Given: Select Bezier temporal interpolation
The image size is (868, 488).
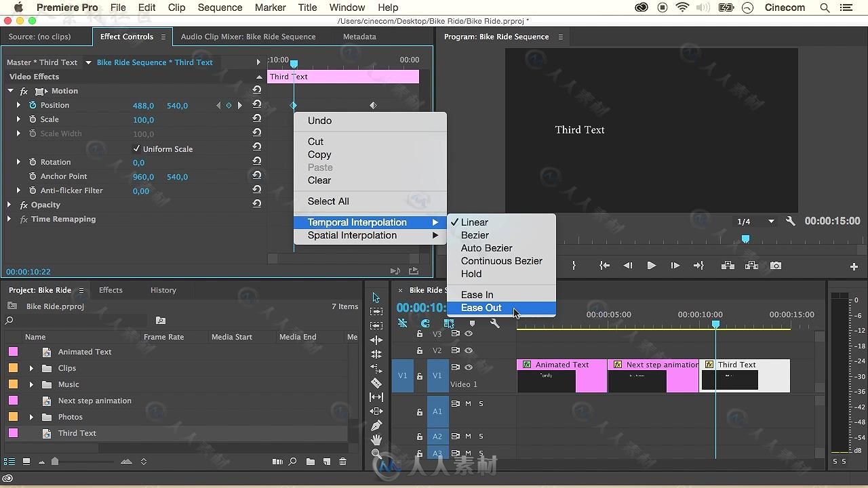Looking at the screenshot, I should click(x=502, y=235).
